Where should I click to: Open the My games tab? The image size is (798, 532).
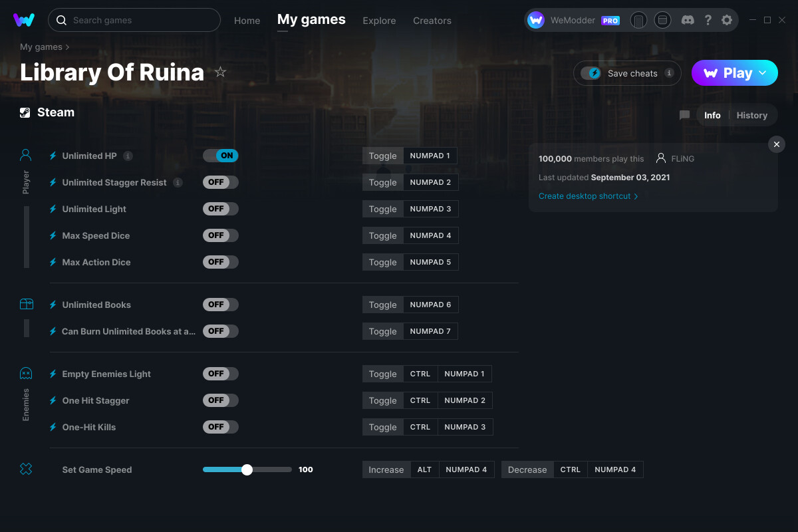(311, 20)
